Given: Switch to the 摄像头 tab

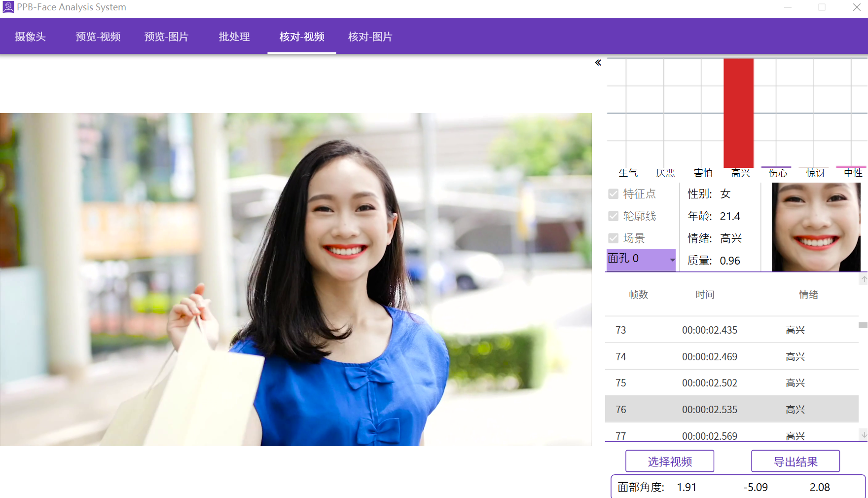Looking at the screenshot, I should click(30, 37).
